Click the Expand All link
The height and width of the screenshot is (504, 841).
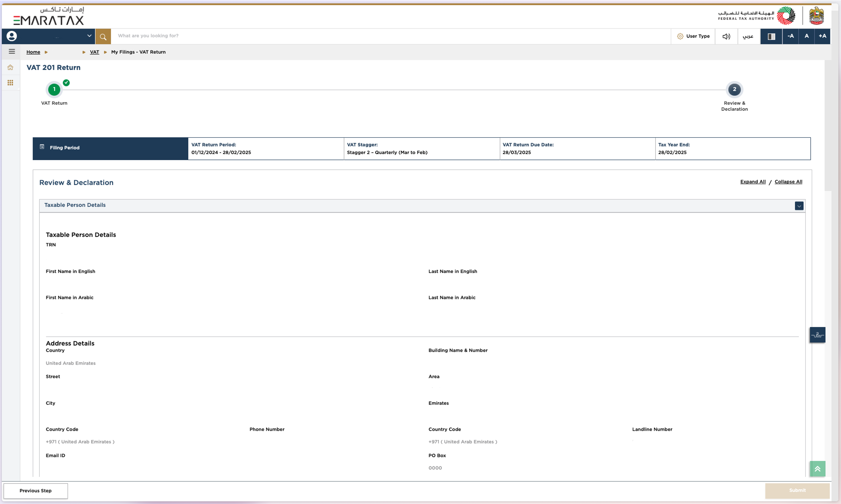click(x=753, y=182)
